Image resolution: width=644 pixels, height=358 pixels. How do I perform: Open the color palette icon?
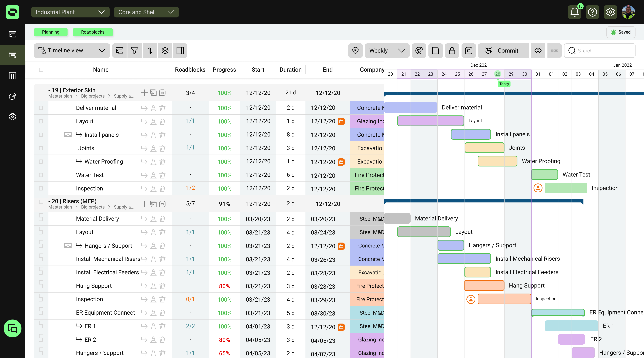(419, 51)
